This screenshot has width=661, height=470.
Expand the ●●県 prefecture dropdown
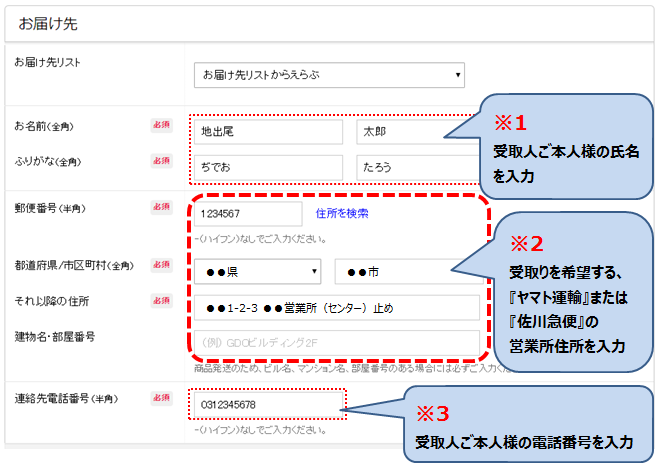[x=257, y=271]
